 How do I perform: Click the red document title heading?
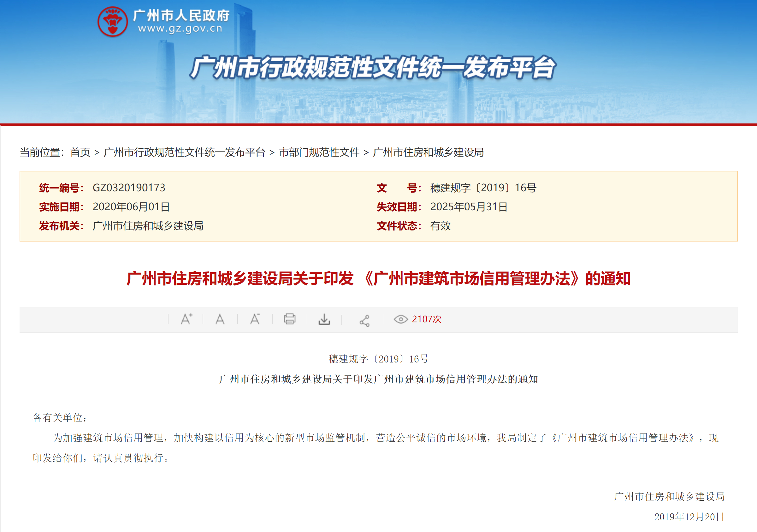tap(378, 278)
